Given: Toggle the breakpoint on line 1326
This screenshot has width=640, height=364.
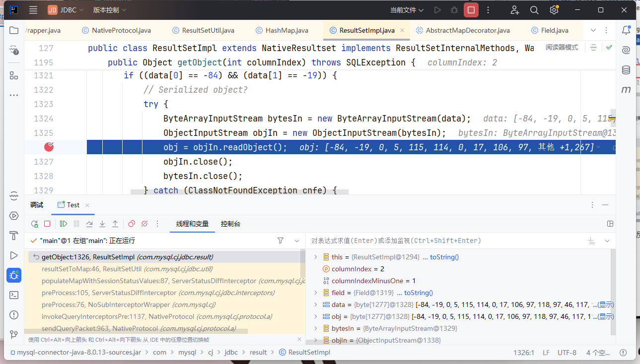Looking at the screenshot, I should (49, 147).
